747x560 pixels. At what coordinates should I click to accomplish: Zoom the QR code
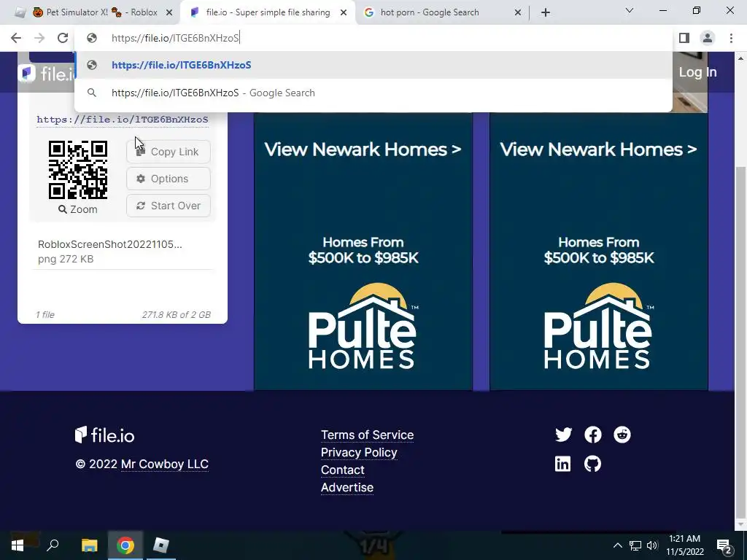tap(78, 209)
